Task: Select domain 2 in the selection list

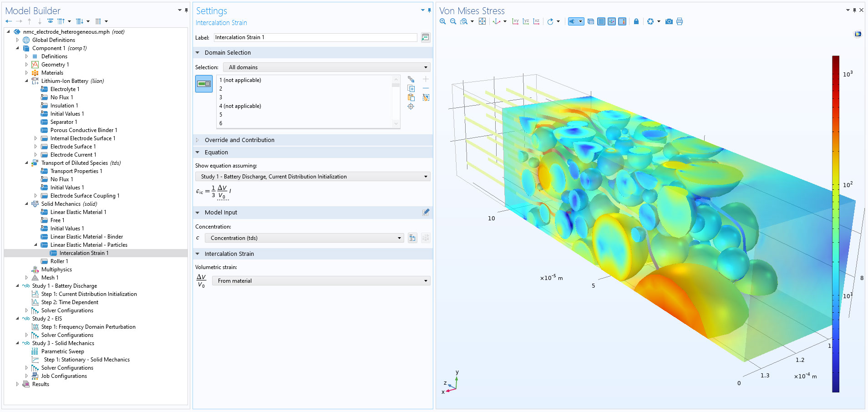Action: tap(221, 89)
